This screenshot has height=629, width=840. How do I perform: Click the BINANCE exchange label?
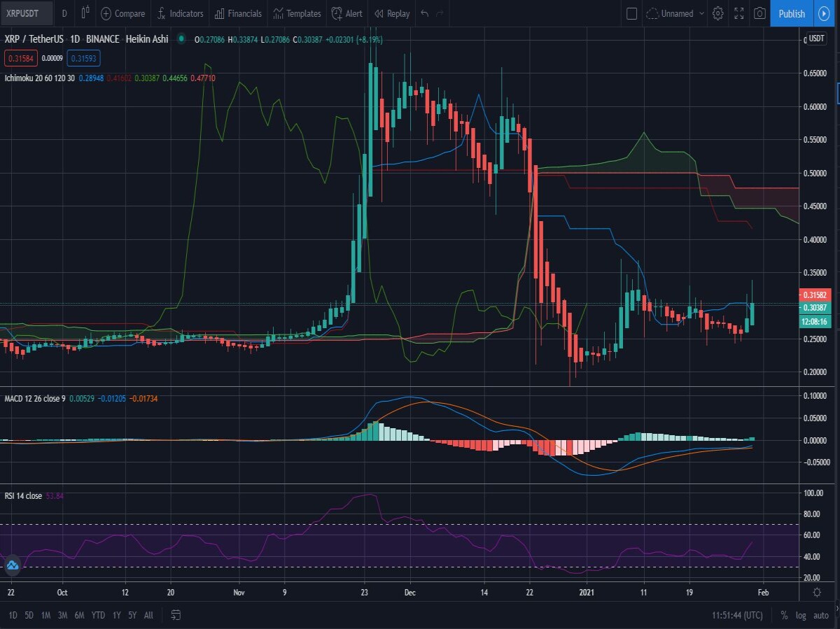101,39
